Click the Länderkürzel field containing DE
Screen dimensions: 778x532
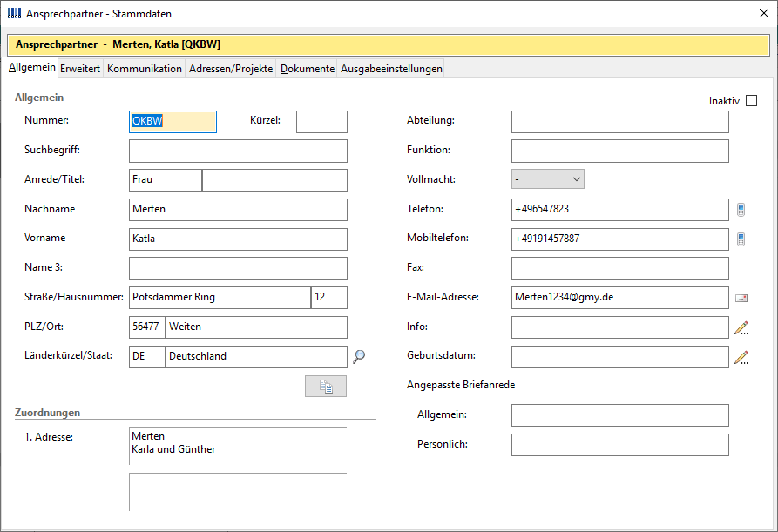147,357
